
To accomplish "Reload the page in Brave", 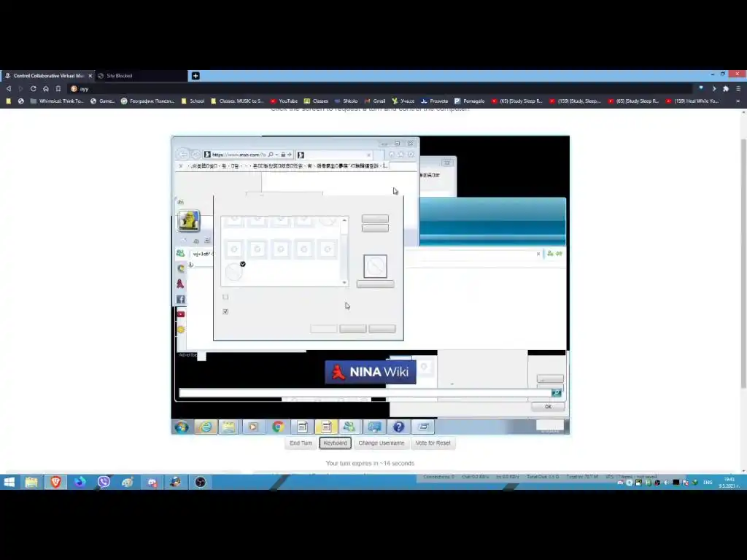I will [x=34, y=88].
